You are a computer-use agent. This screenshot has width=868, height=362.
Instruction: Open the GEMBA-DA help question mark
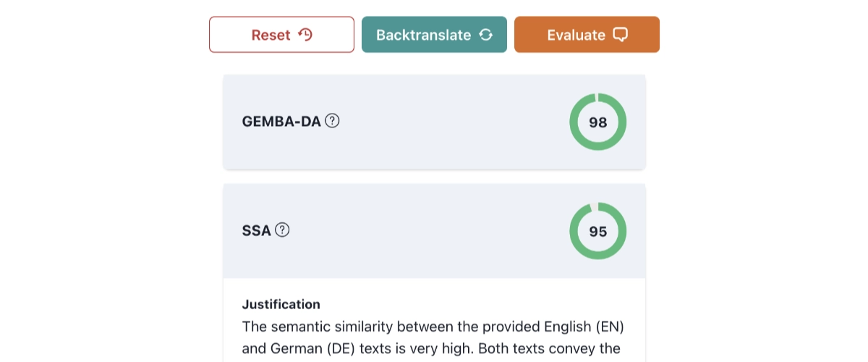(x=332, y=121)
